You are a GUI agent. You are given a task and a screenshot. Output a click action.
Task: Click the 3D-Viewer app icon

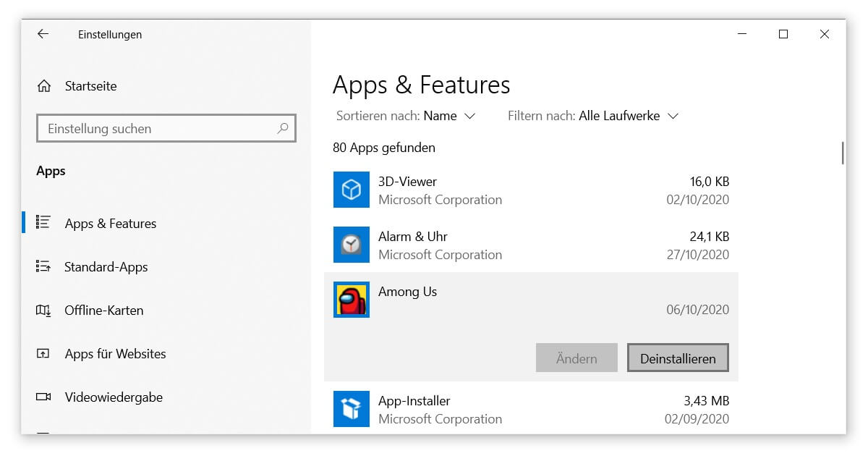click(x=352, y=190)
